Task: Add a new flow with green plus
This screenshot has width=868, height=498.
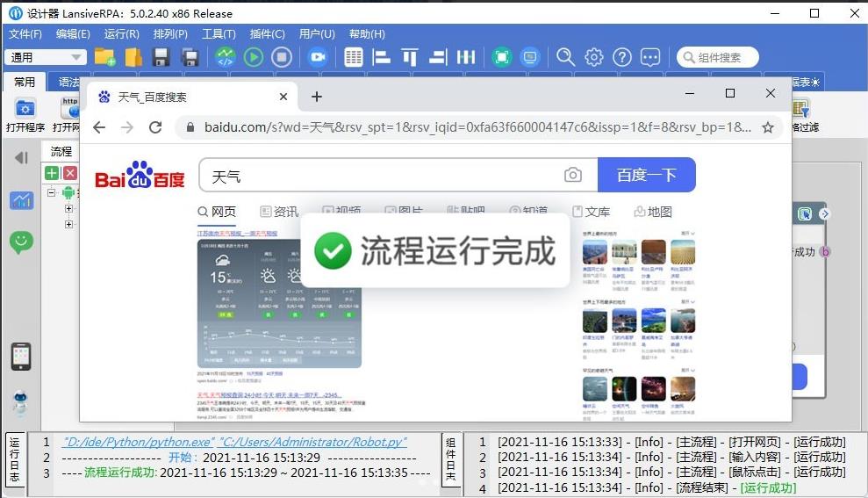Action: [x=52, y=173]
